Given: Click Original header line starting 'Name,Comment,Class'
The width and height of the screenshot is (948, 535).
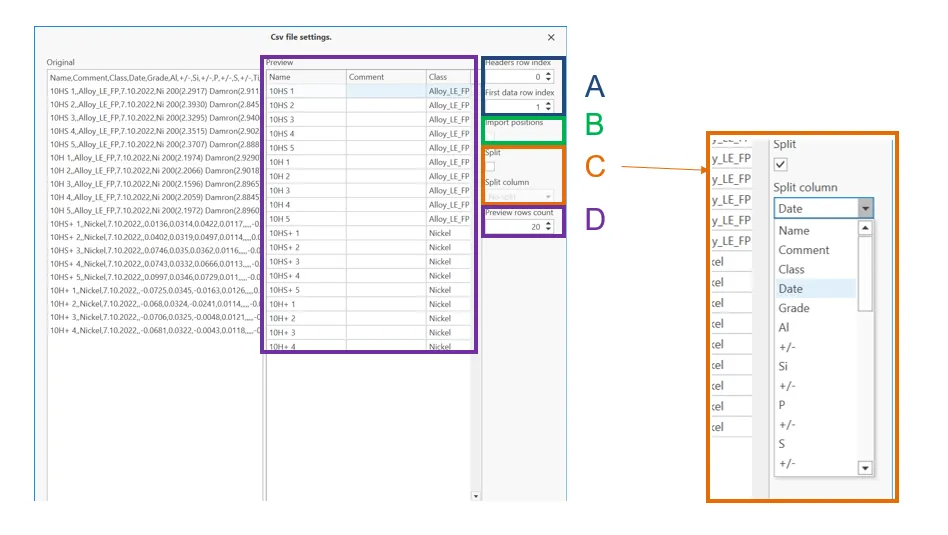Looking at the screenshot, I should pyautogui.click(x=154, y=78).
